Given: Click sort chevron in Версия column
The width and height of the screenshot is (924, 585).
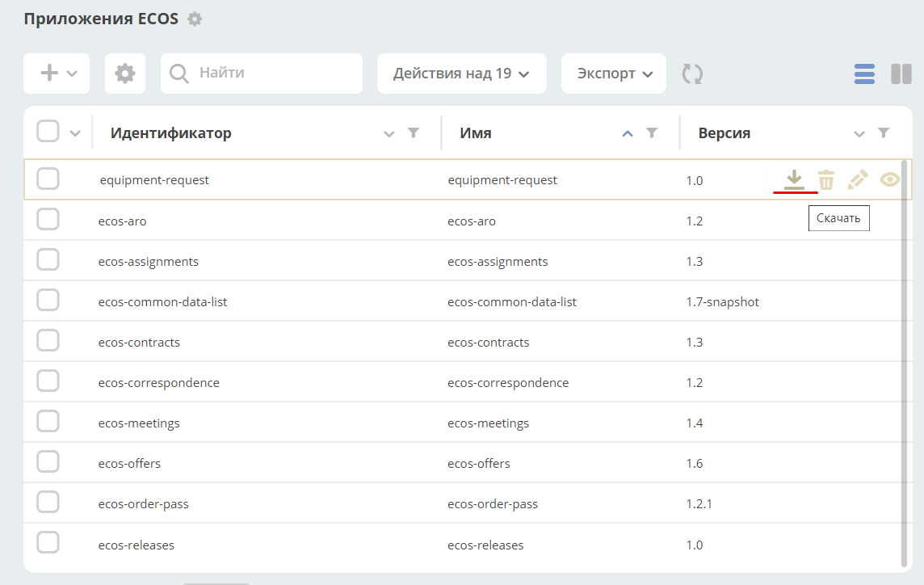Looking at the screenshot, I should click(x=859, y=134).
